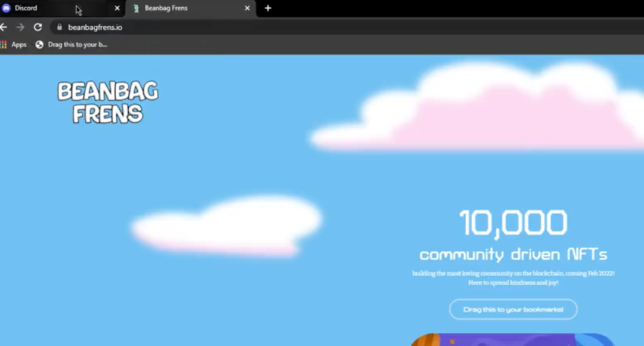Reload the current page
Screen dimensions: 644x346
pos(38,27)
